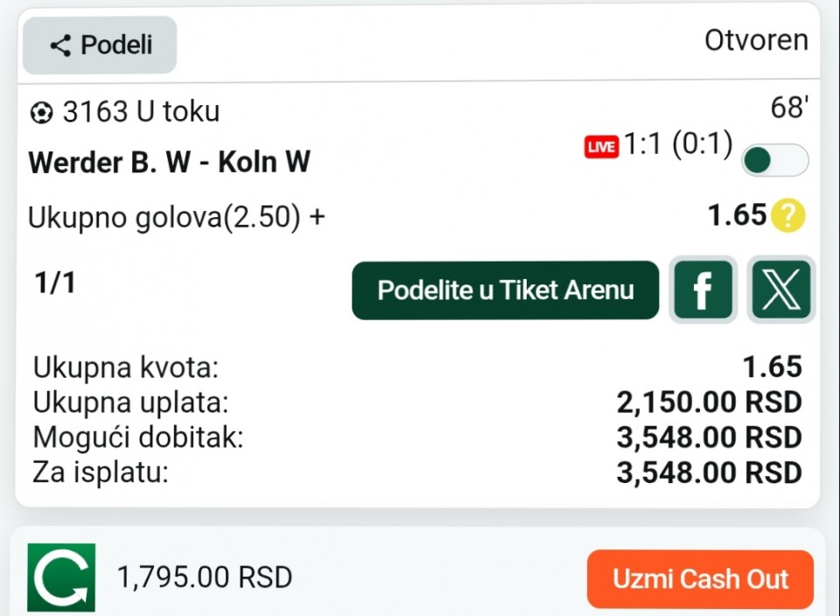Click the Facebook share icon
The width and height of the screenshot is (840, 616).
(x=702, y=290)
